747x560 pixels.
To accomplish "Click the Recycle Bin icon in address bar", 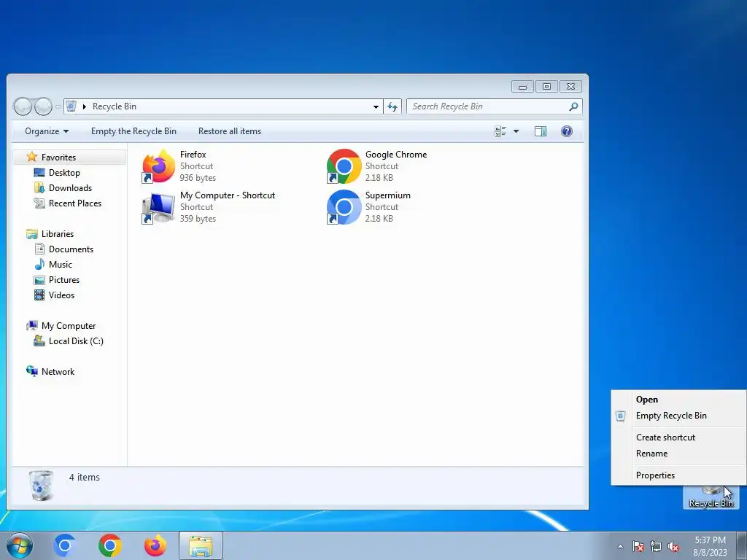I will coord(71,106).
